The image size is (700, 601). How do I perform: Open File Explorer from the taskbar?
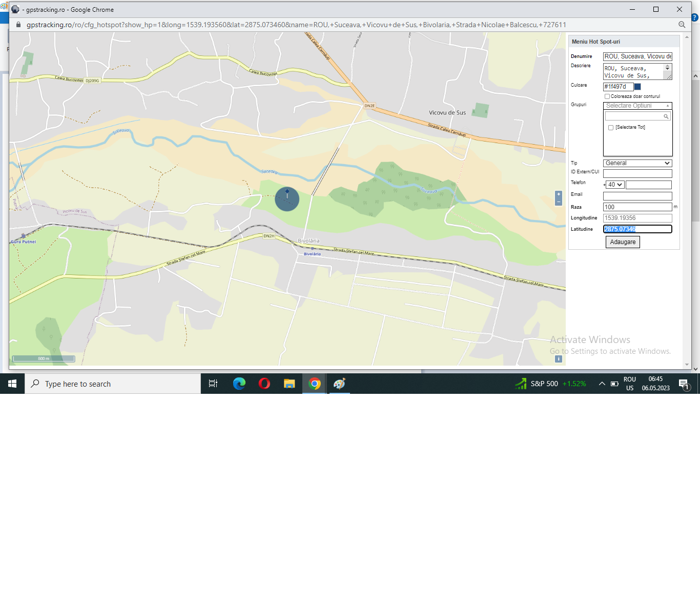[290, 384]
